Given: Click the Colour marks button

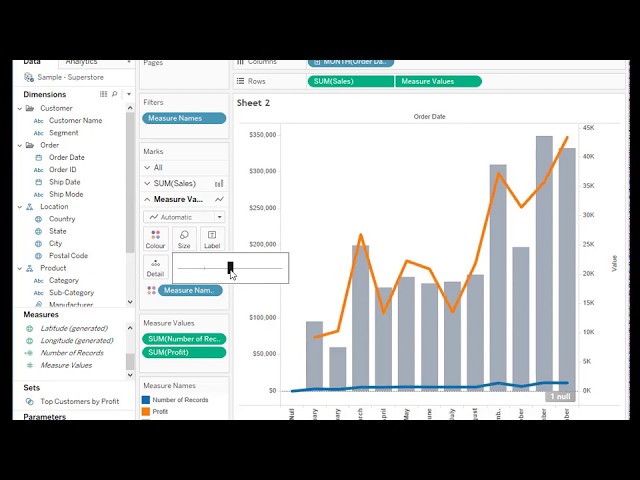Looking at the screenshot, I should [x=156, y=239].
